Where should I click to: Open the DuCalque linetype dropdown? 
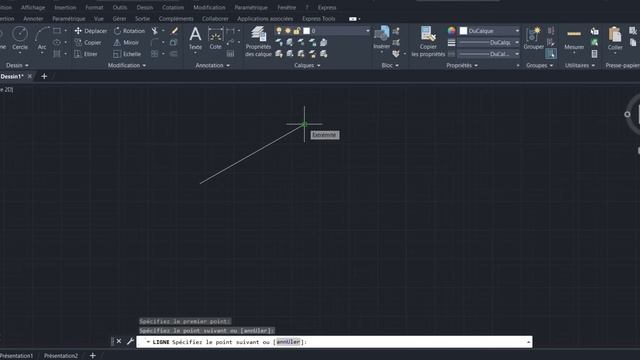(x=517, y=54)
